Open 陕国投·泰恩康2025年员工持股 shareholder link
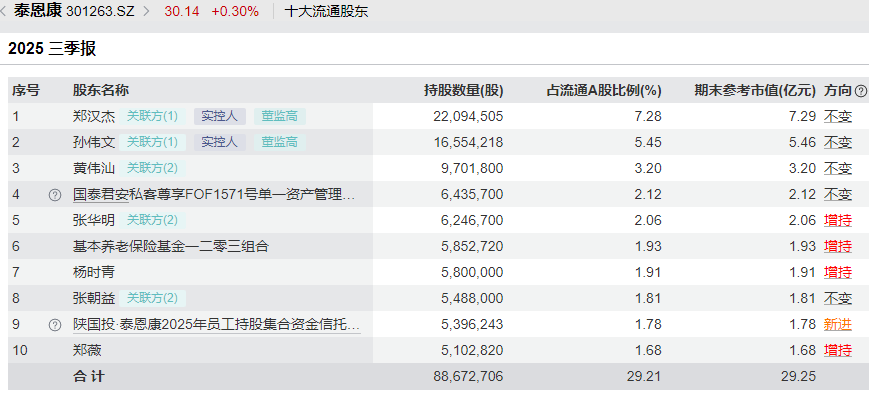Viewport: 869px width, 396px height. [x=217, y=325]
